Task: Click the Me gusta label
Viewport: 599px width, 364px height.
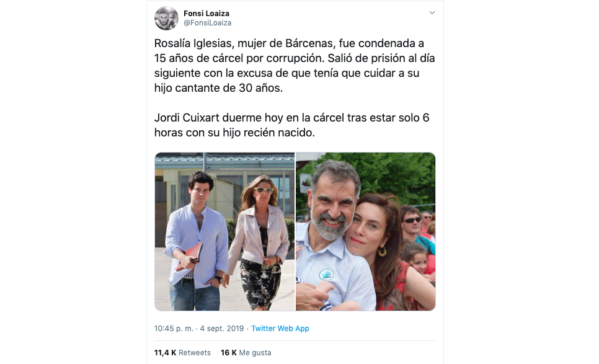Action: (x=255, y=353)
